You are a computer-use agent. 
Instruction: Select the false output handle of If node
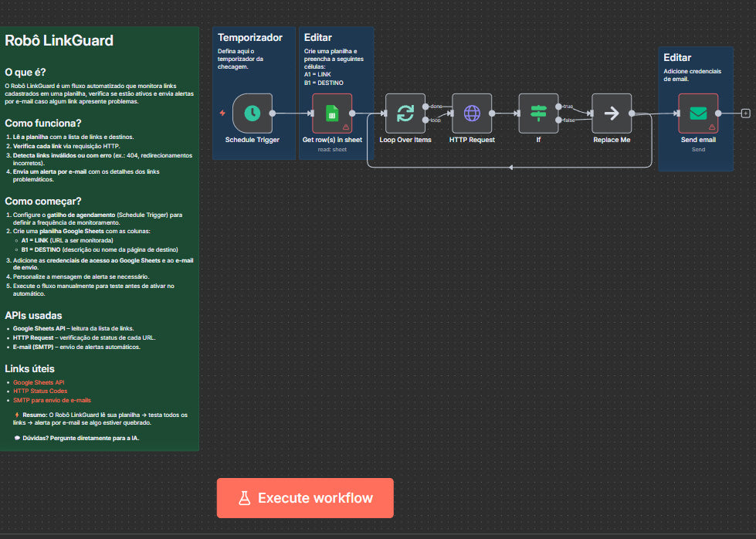[x=559, y=120]
